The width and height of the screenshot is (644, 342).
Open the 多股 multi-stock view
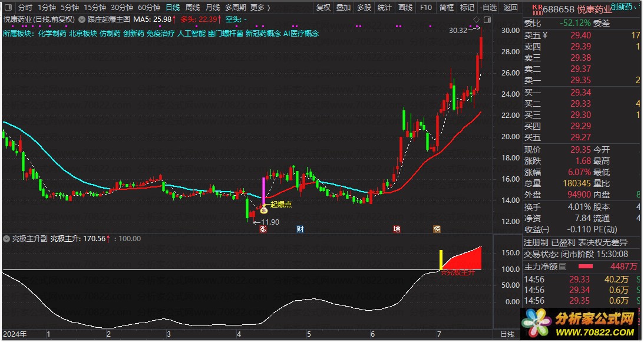364,8
